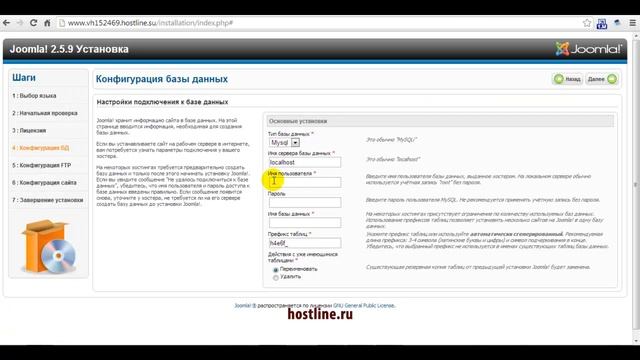Open the browser menu icon
640x360 pixels.
tap(632, 23)
